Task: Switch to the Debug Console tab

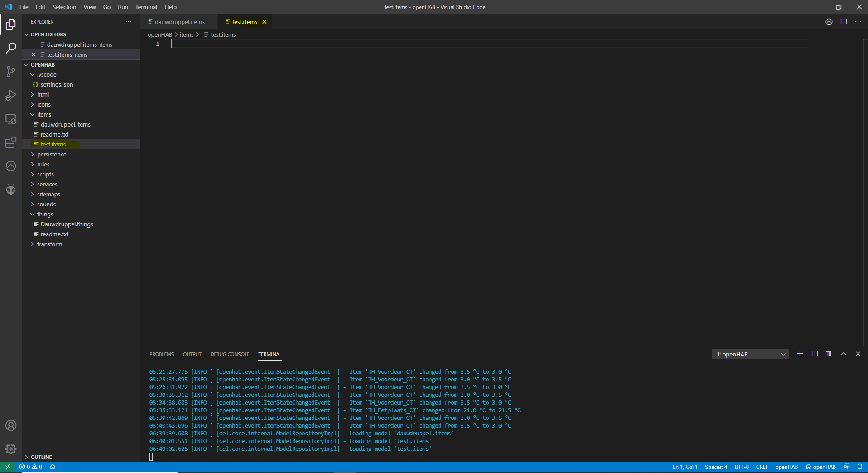Action: 230,354
